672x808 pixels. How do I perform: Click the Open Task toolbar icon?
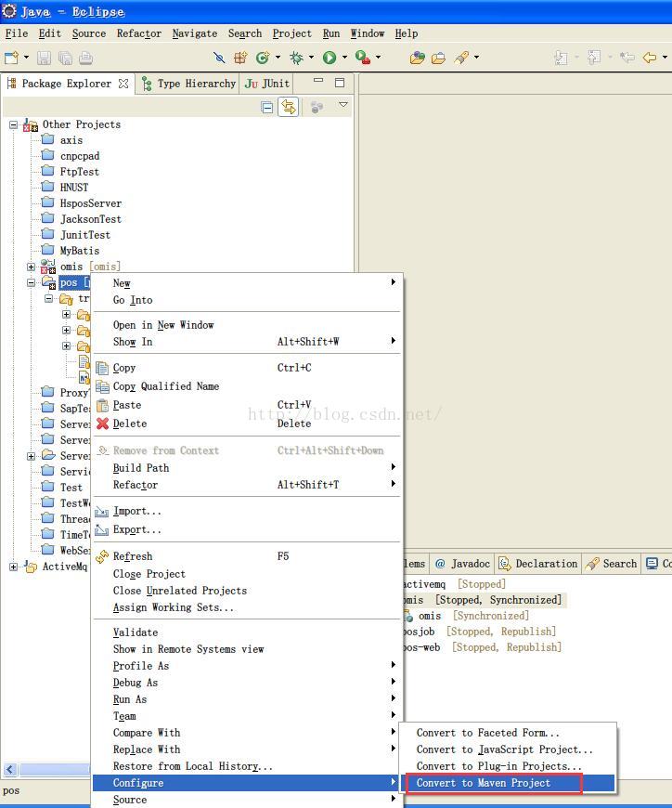coord(438,58)
